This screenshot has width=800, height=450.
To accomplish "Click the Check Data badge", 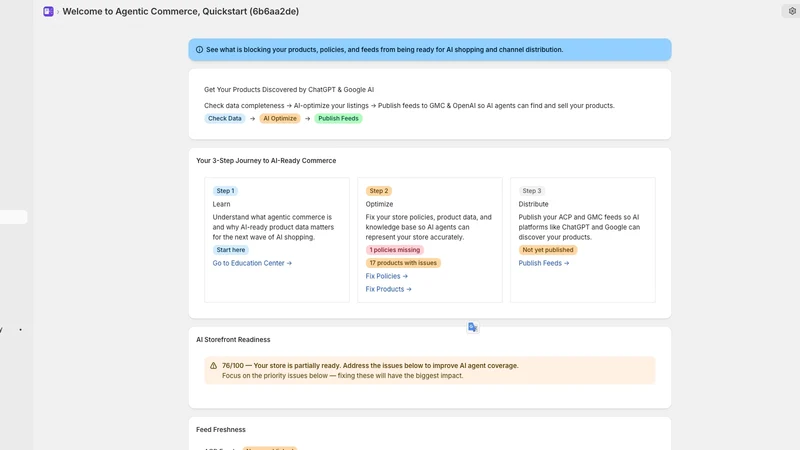I will [224, 118].
